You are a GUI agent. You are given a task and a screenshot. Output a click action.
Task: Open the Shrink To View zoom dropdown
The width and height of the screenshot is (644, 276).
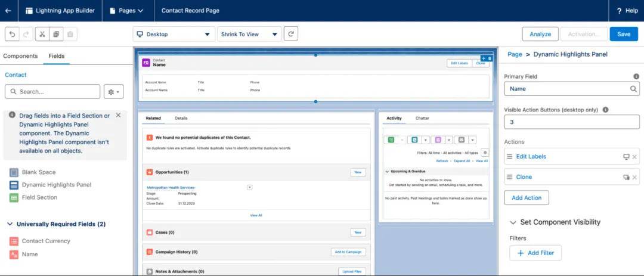tap(249, 34)
